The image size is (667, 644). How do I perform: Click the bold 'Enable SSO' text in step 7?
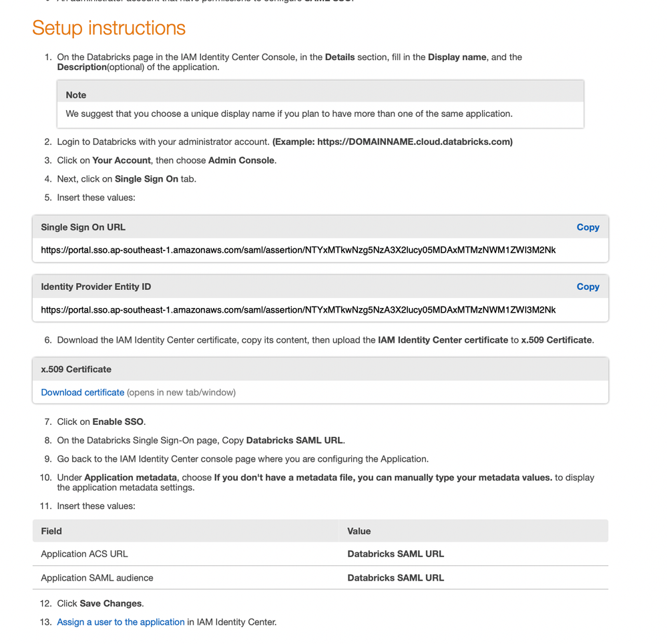118,422
